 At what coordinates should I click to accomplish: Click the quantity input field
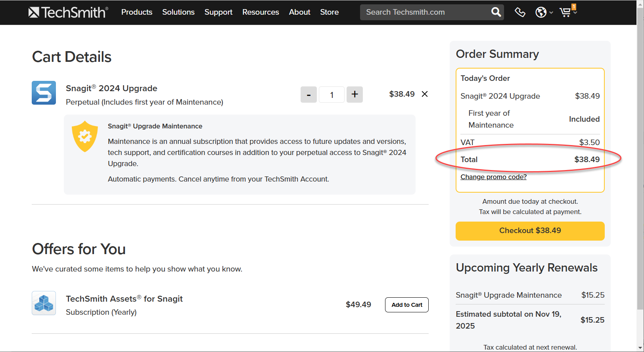pyautogui.click(x=332, y=94)
